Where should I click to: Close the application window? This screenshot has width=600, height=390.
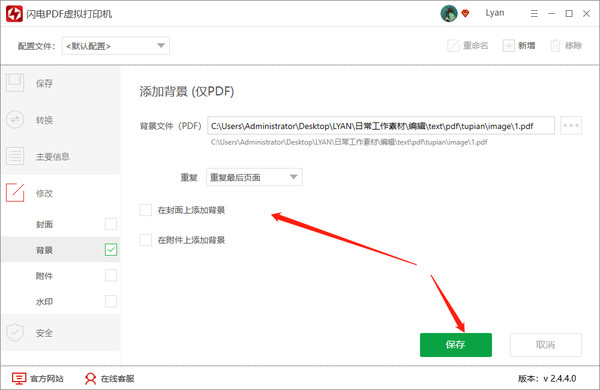pos(586,14)
